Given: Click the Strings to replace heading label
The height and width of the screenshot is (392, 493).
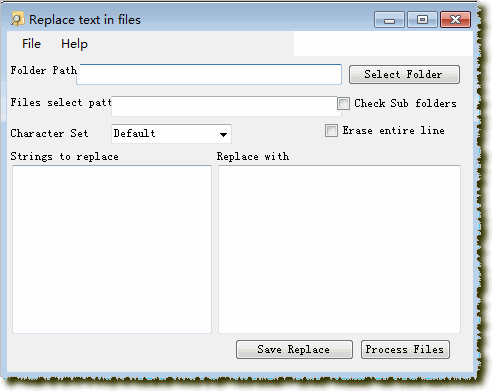Looking at the screenshot, I should coord(65,156).
